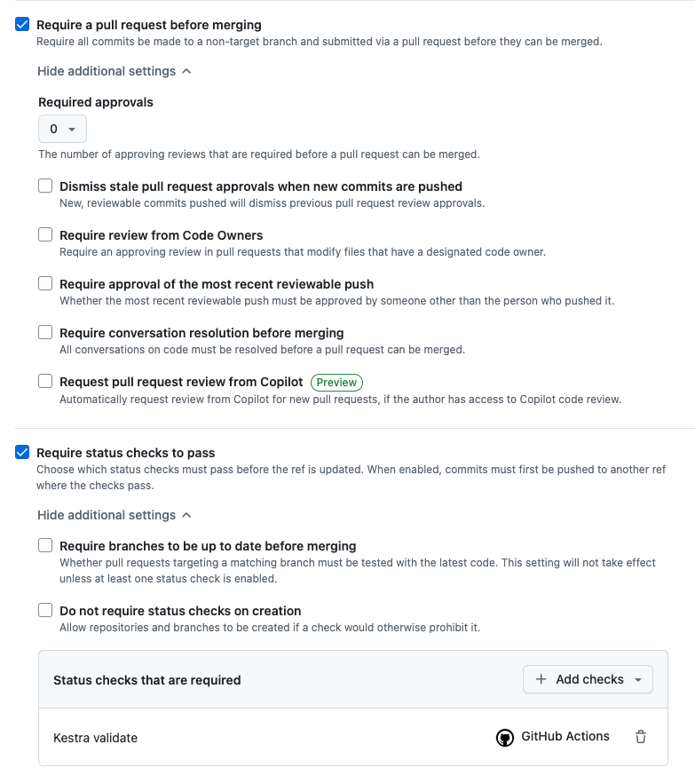Enable Request pull request review from Copilot
Image resolution: width=695 pixels, height=784 pixels.
[45, 382]
